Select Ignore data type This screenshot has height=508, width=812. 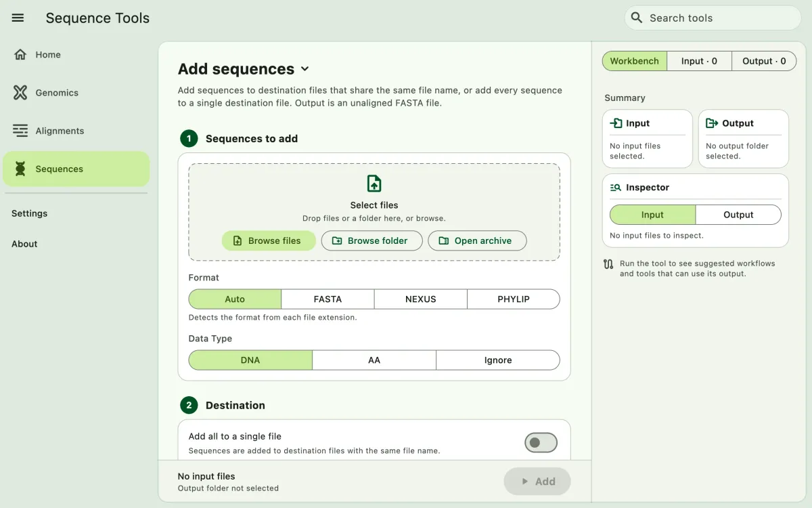point(498,360)
